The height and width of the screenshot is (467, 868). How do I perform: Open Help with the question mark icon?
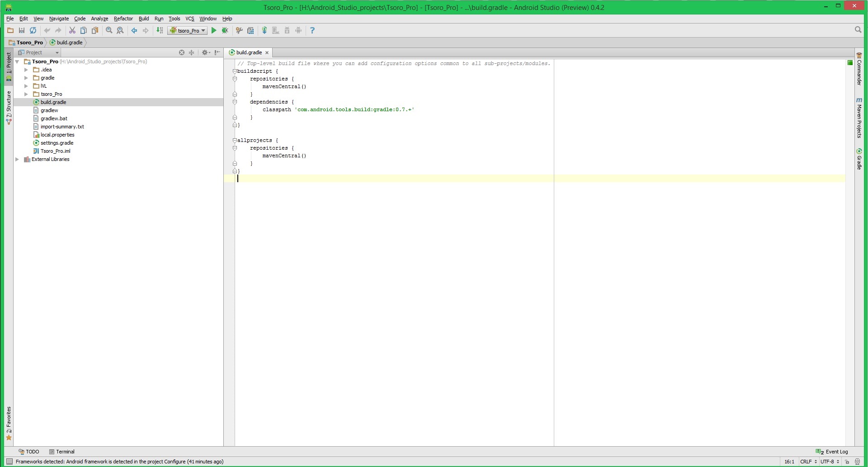coord(312,30)
